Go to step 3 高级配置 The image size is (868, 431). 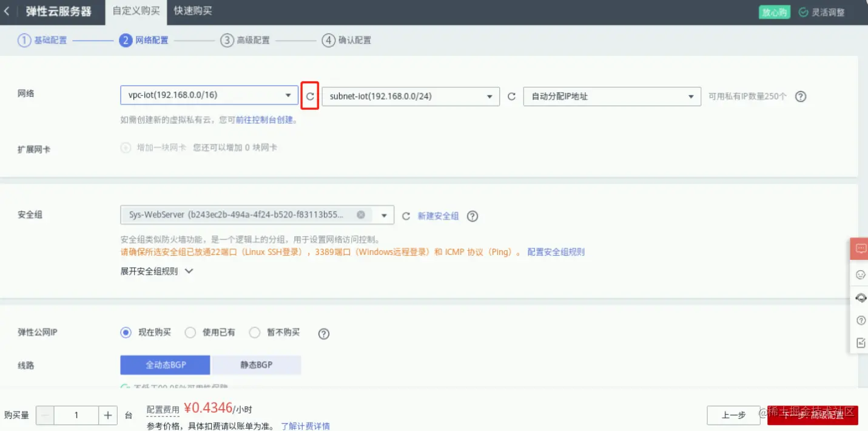click(x=245, y=41)
